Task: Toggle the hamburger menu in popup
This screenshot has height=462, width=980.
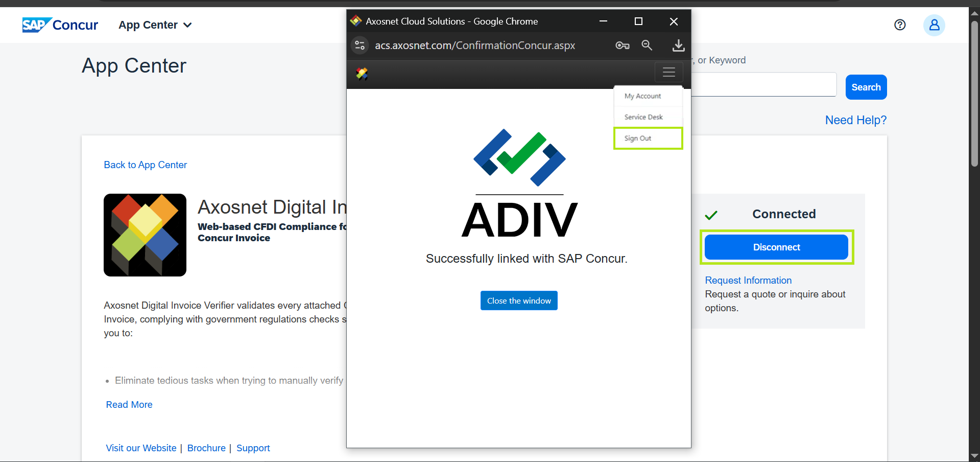Action: point(668,73)
